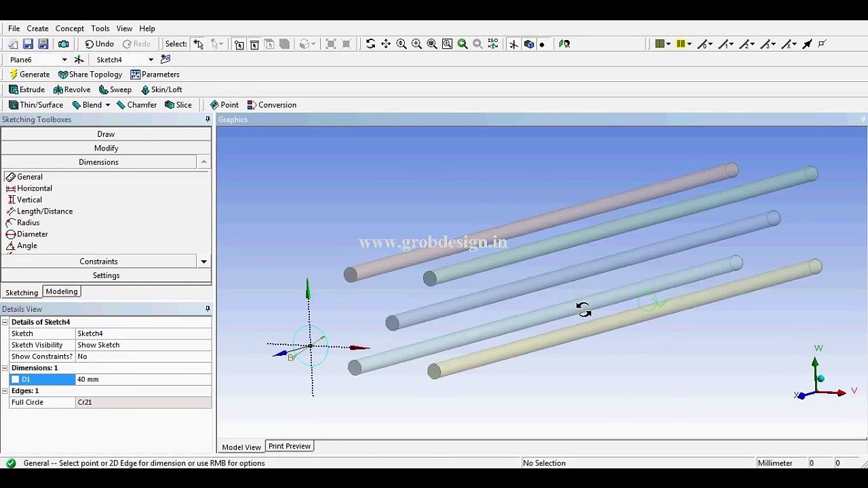The image size is (868, 488).
Task: Click the Look At Face/Plane/Sketch icon
Action: click(564, 44)
